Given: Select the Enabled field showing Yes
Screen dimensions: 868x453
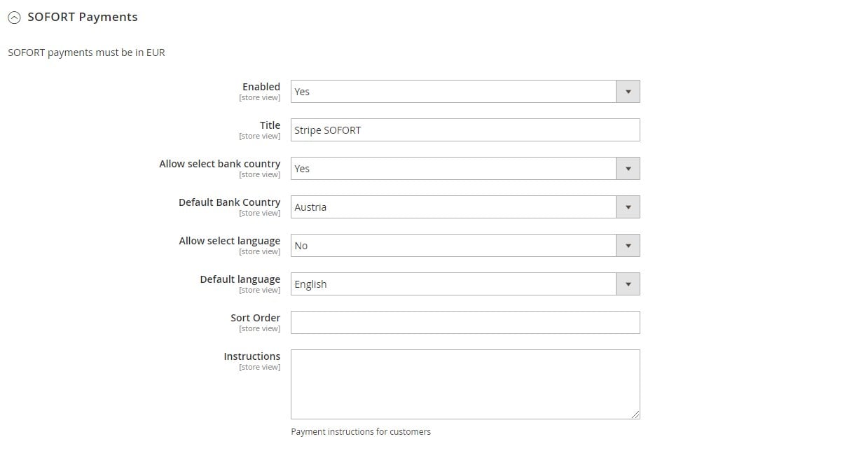Looking at the screenshot, I should [465, 92].
